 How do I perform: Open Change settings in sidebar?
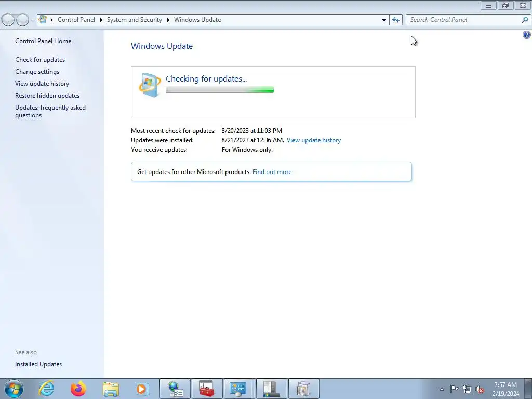click(37, 72)
